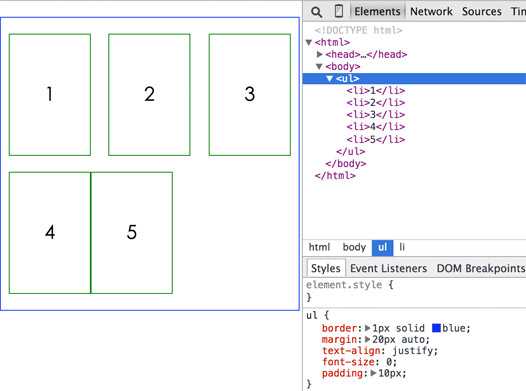The width and height of the screenshot is (526, 391).
Task: Open the blue color swatch picker
Action: [436, 328]
